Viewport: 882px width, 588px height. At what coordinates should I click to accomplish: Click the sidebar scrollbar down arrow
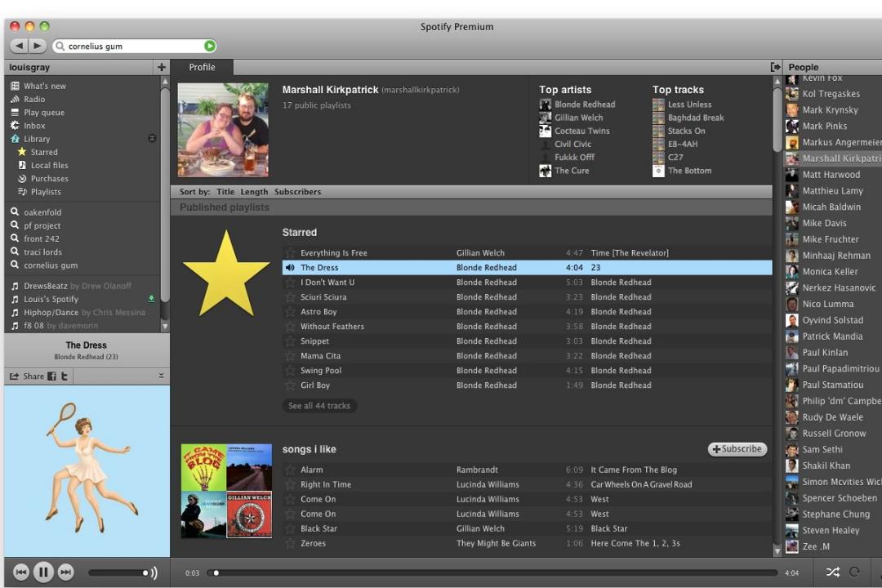165,326
